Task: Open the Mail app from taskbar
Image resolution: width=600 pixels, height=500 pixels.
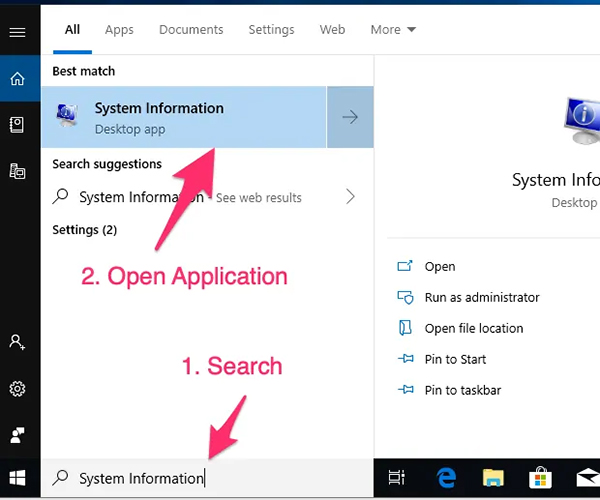Action: click(588, 478)
